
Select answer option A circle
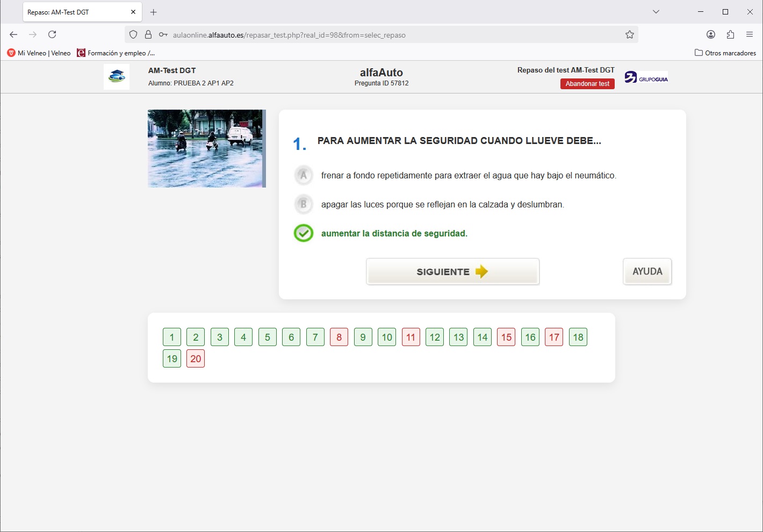pyautogui.click(x=304, y=175)
